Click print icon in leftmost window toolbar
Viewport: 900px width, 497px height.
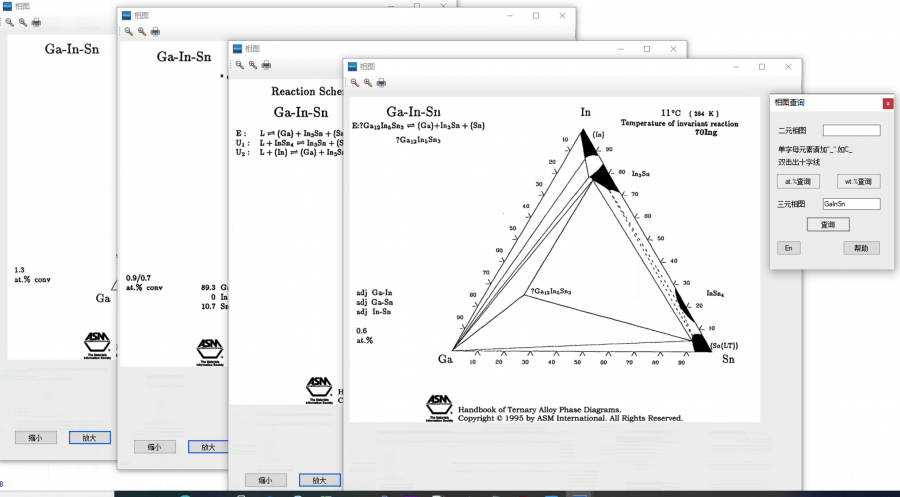point(37,22)
